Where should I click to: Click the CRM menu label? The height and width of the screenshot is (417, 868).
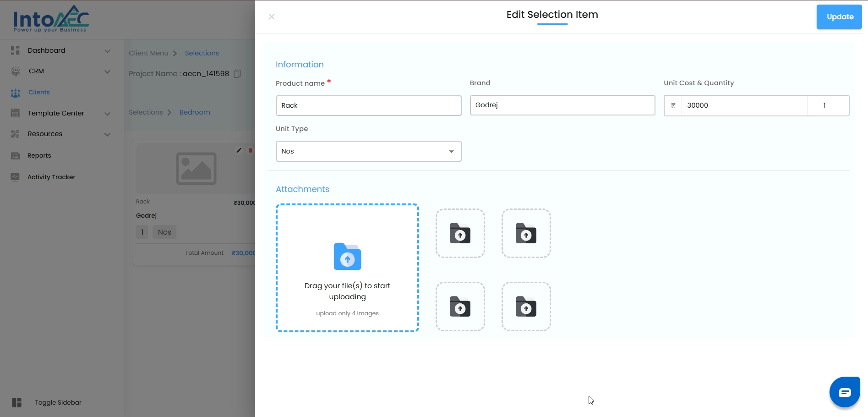point(36,71)
